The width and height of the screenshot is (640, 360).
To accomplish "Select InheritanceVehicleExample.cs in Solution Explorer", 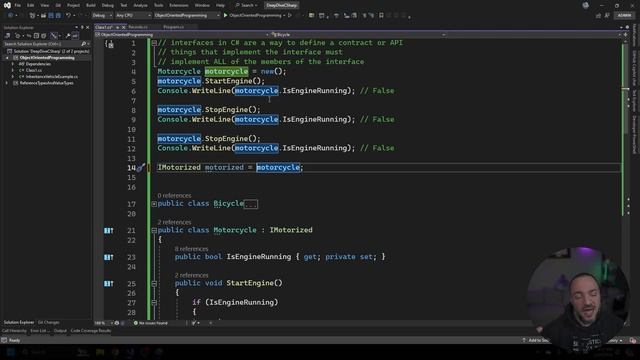I will 51,77.
